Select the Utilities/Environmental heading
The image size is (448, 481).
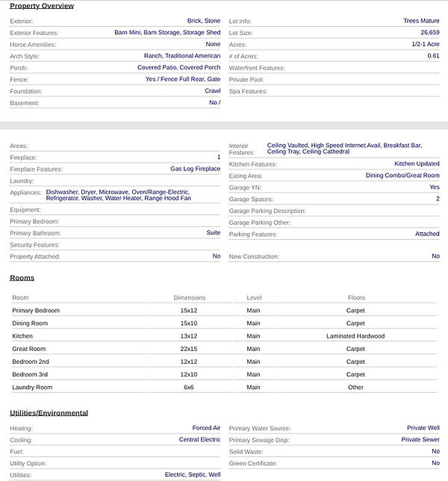[x=49, y=413]
